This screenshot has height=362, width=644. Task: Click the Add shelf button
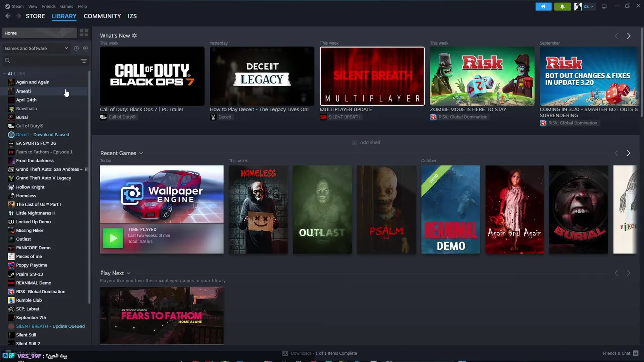coord(366,142)
